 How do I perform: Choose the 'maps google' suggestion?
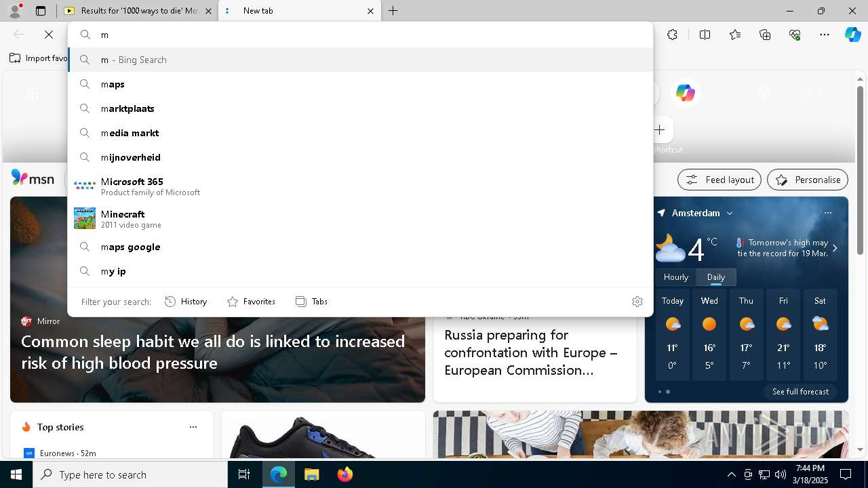tap(361, 247)
